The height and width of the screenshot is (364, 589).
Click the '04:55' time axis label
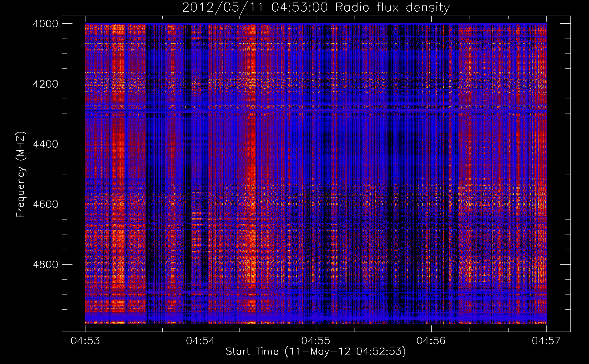pos(316,341)
